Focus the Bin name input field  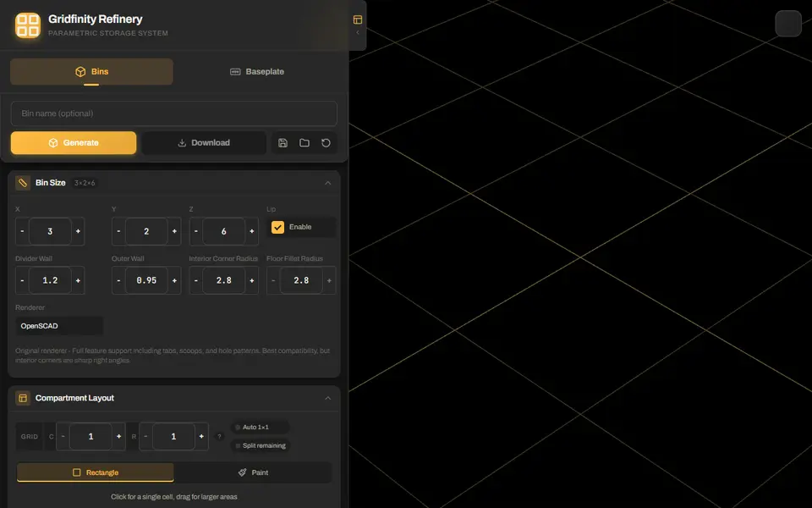click(174, 113)
